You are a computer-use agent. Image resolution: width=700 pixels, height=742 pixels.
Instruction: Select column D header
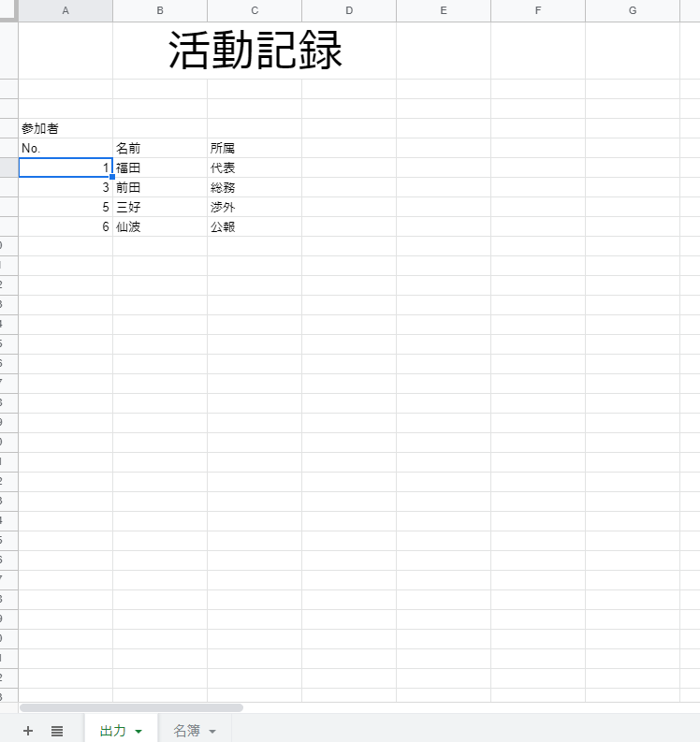349,10
